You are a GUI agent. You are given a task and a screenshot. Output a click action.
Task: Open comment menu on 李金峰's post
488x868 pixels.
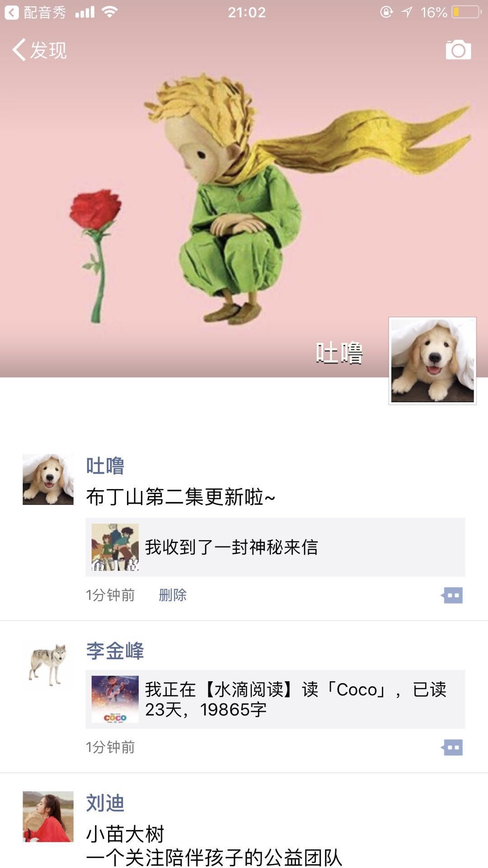click(452, 747)
